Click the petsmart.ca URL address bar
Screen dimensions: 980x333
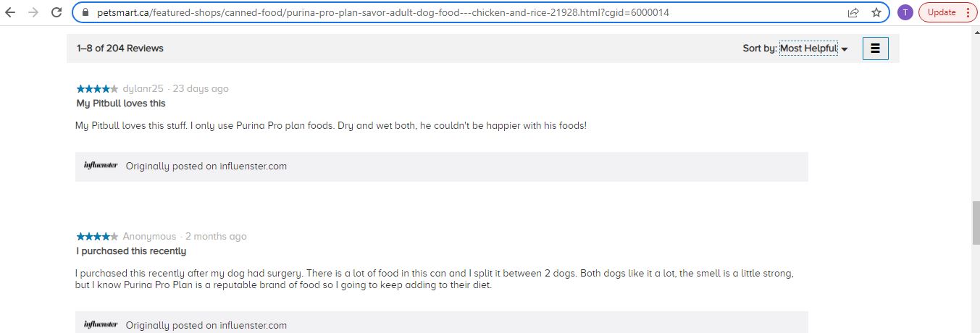click(464, 12)
